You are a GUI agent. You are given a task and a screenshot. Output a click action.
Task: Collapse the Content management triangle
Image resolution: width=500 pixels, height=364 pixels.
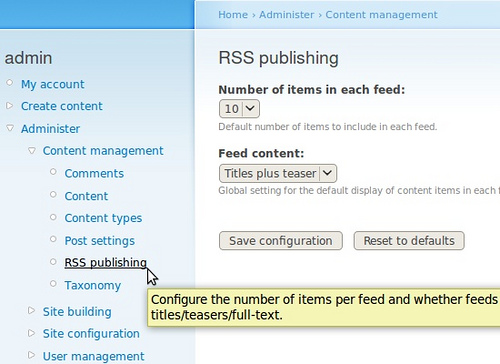(x=32, y=150)
